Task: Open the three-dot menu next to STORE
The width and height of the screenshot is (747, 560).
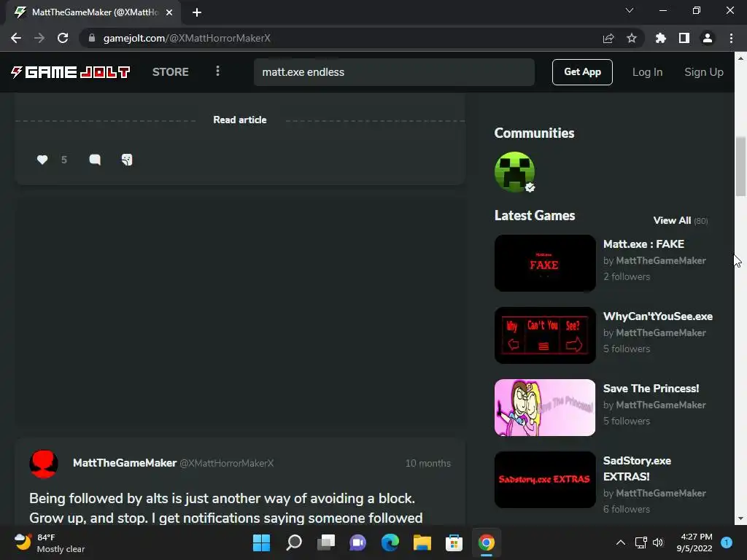Action: coord(217,71)
